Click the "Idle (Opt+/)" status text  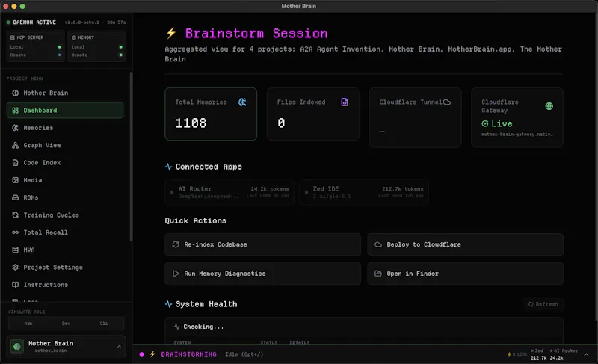click(x=244, y=354)
